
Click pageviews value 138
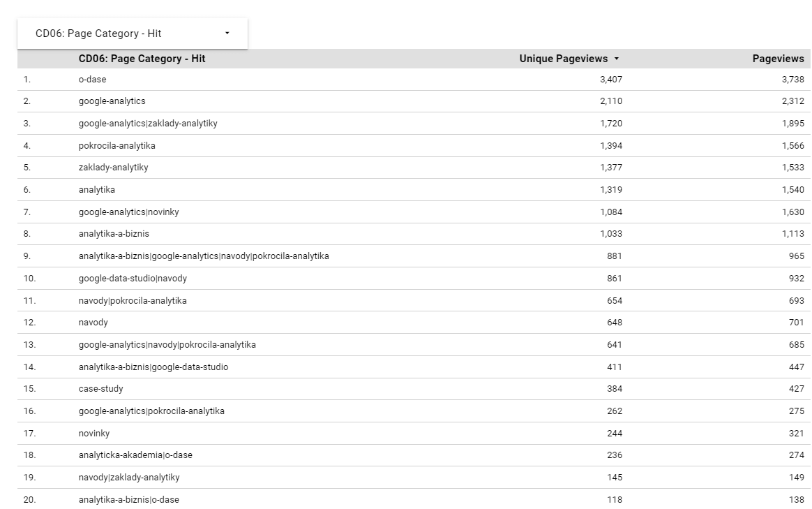pyautogui.click(x=797, y=500)
